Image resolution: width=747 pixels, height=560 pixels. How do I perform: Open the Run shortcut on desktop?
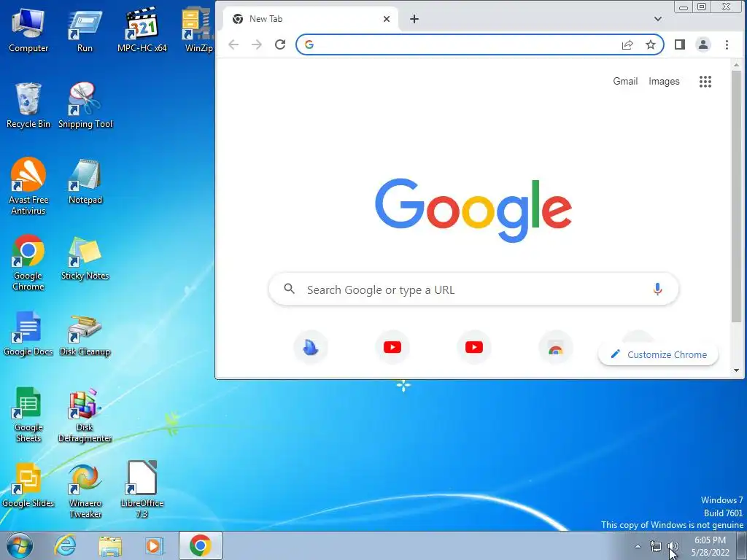85,31
